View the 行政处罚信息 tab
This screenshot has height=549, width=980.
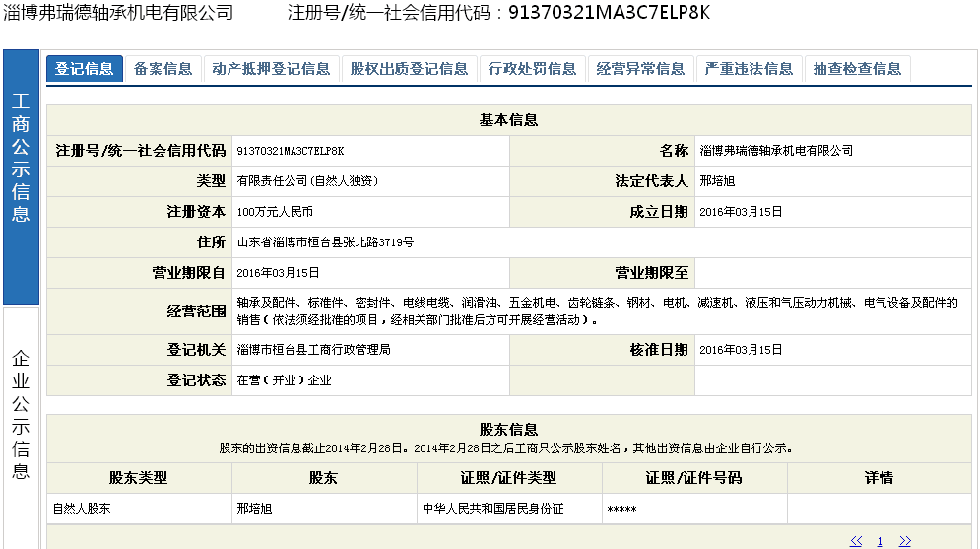pyautogui.click(x=533, y=69)
